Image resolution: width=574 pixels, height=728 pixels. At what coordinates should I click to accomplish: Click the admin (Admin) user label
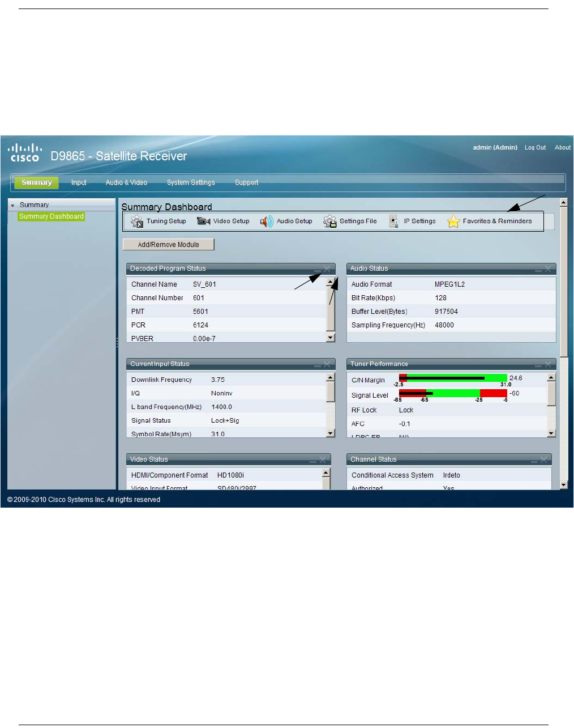tap(495, 147)
